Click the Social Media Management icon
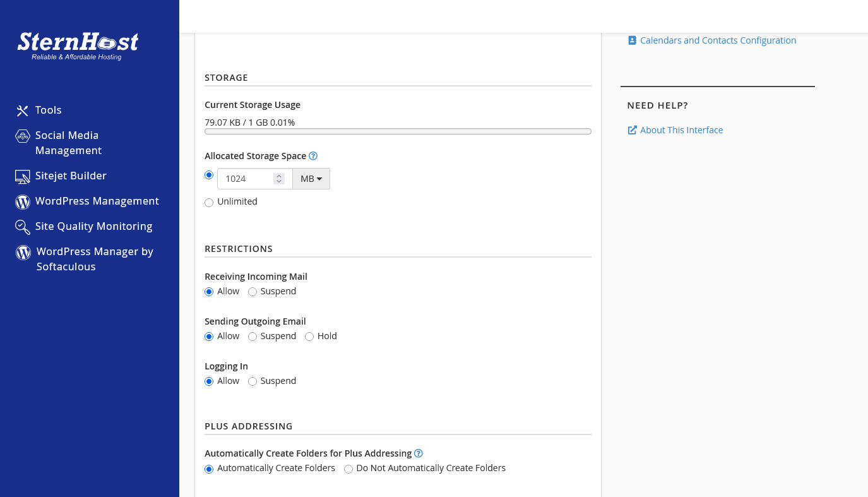This screenshot has width=868, height=497. coord(23,136)
